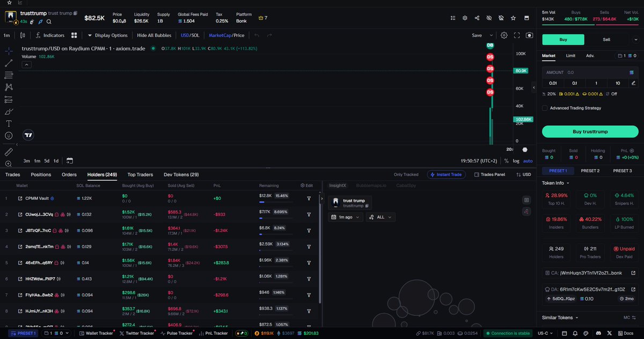Select the chart patterns tool
This screenshot has height=339, width=644.
click(9, 87)
